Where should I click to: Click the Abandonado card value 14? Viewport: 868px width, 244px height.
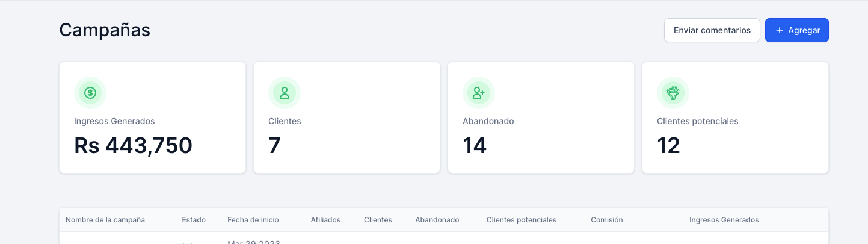pos(475,146)
